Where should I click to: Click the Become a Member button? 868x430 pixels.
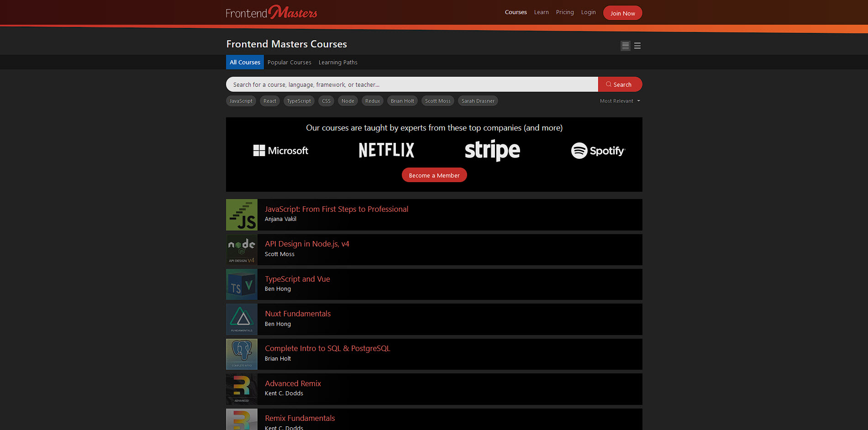434,175
